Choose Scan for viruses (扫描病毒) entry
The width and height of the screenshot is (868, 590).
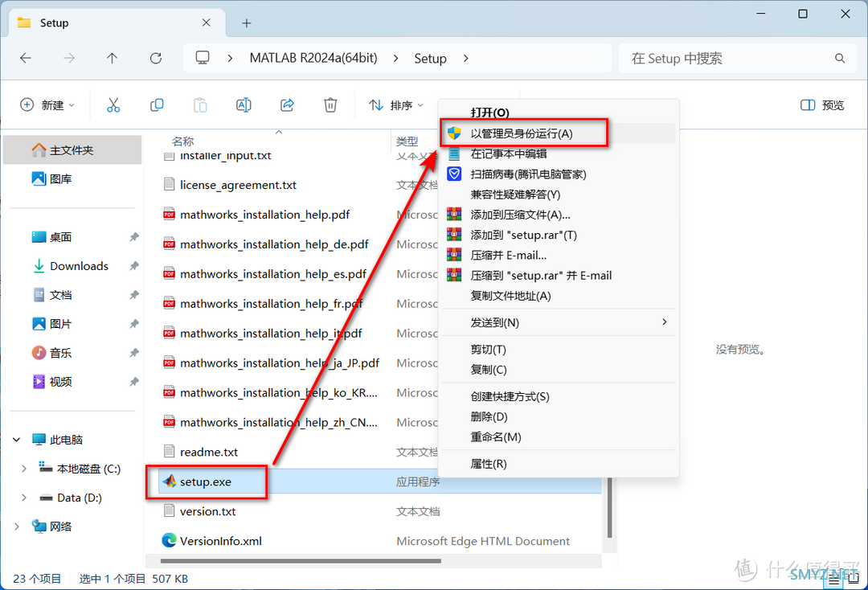(x=559, y=174)
